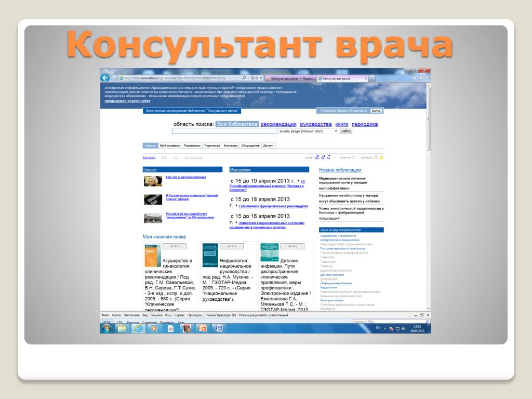Screen dimensions: 532x399
Task: Open the Переписка tab
Action: click(x=212, y=145)
